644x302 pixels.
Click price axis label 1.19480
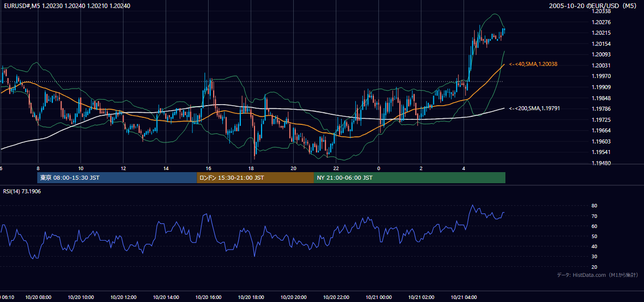point(602,163)
